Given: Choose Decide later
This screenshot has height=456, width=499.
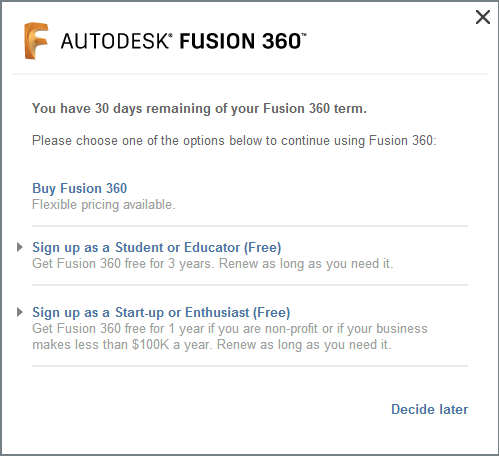Looking at the screenshot, I should [429, 409].
